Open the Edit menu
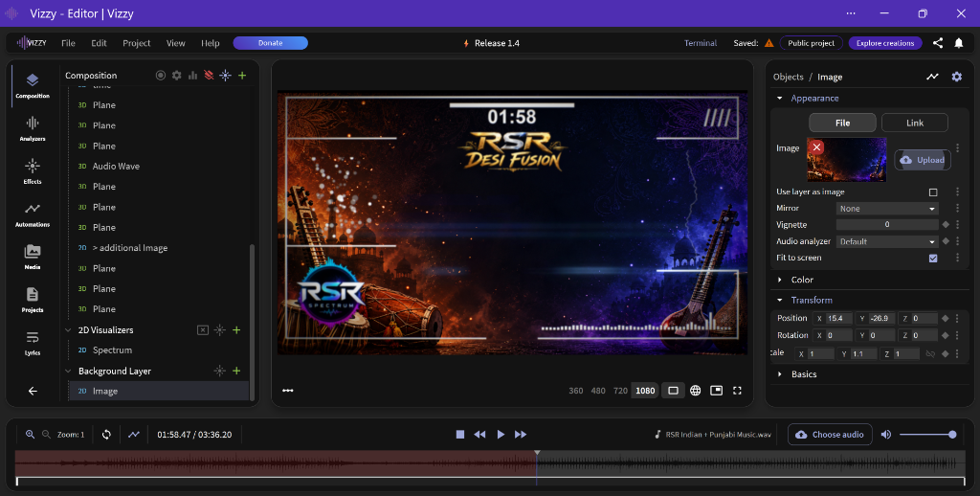 [x=99, y=43]
